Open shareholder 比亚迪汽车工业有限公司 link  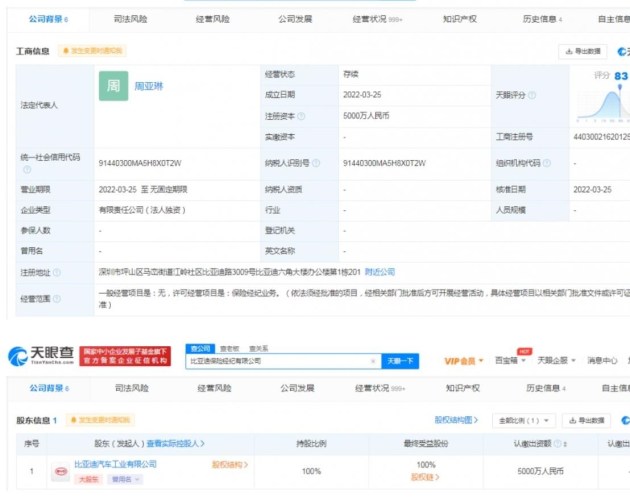[x=115, y=464]
